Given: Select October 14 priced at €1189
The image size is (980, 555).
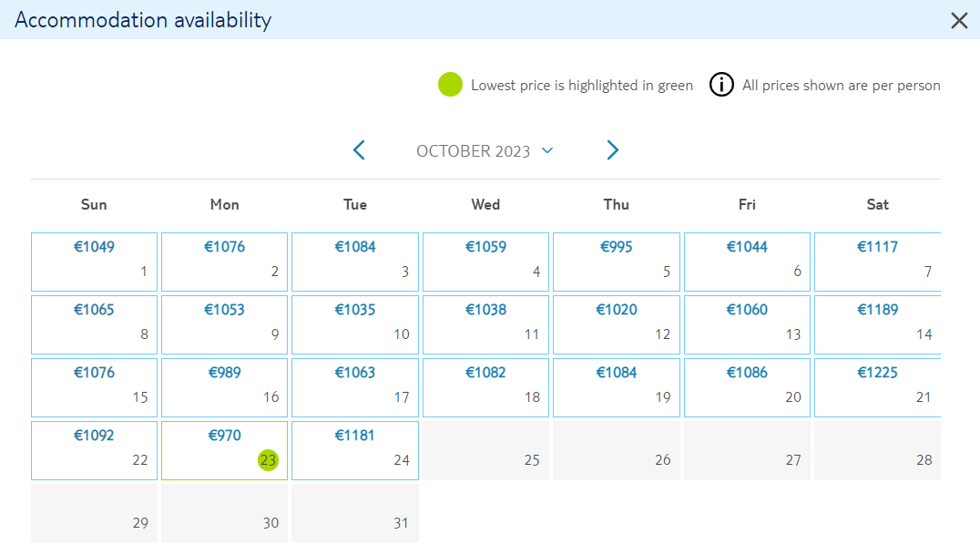Looking at the screenshot, I should 877,324.
